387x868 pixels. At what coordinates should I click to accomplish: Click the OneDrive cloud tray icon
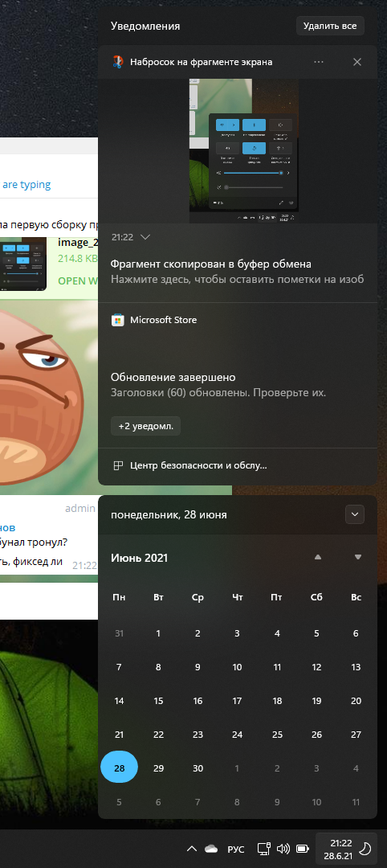[211, 849]
